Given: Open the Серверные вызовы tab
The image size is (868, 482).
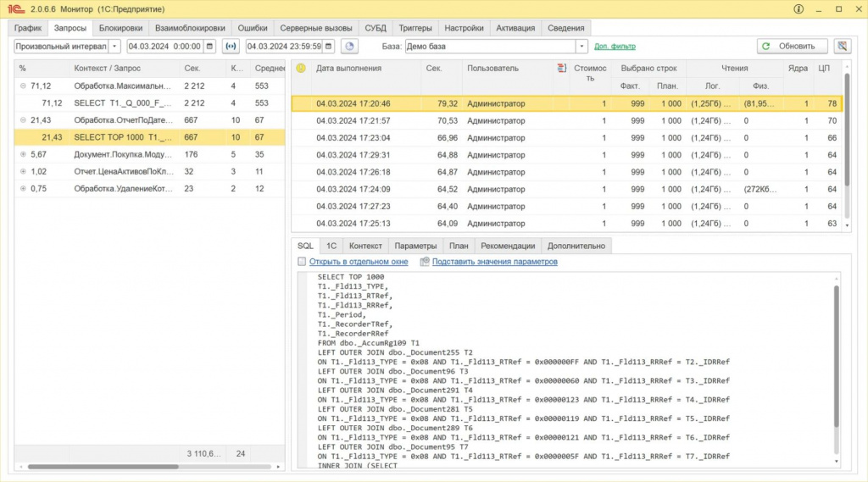Looking at the screenshot, I should [x=316, y=28].
